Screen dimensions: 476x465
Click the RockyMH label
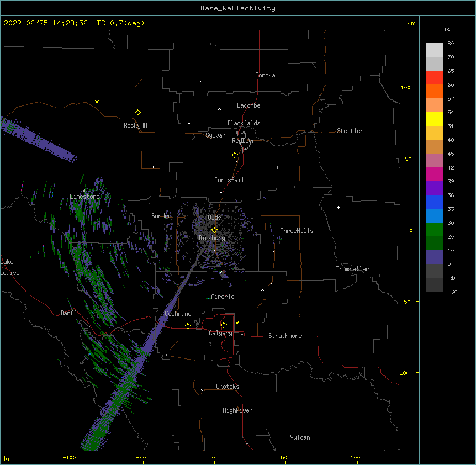click(135, 125)
